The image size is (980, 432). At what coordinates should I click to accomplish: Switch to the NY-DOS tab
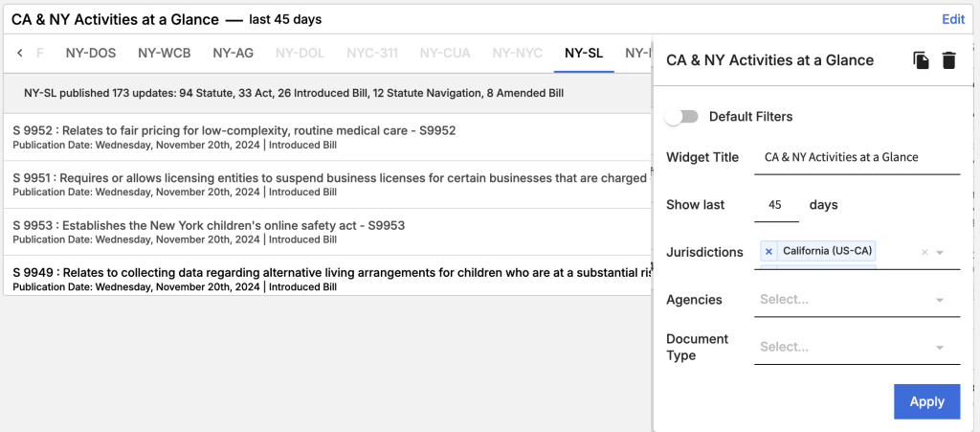90,54
